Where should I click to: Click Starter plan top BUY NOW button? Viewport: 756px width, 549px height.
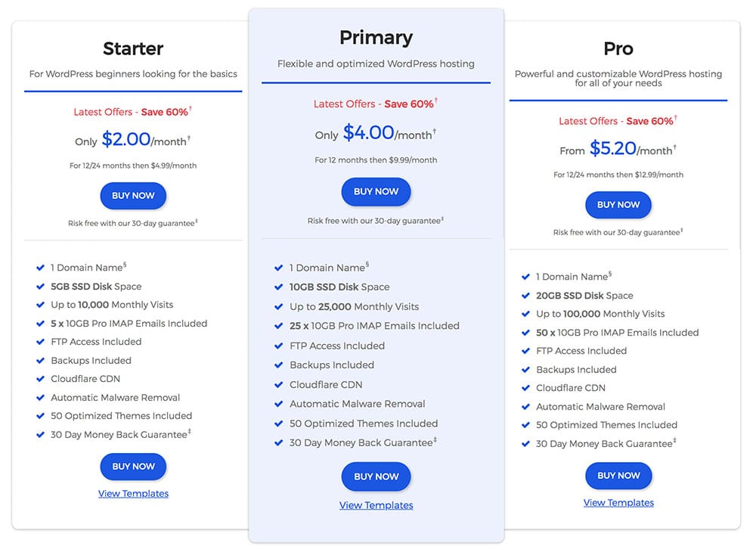pos(133,195)
